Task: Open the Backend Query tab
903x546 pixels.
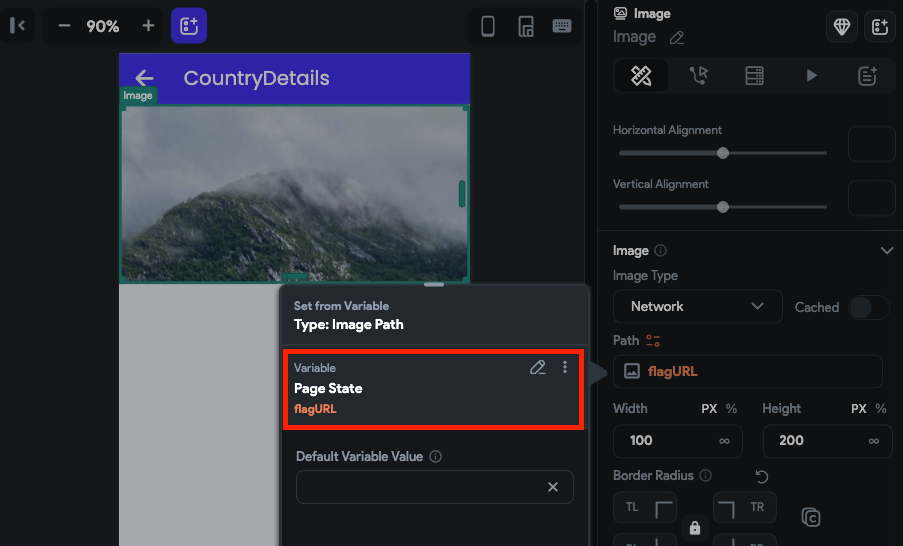Action: click(754, 75)
